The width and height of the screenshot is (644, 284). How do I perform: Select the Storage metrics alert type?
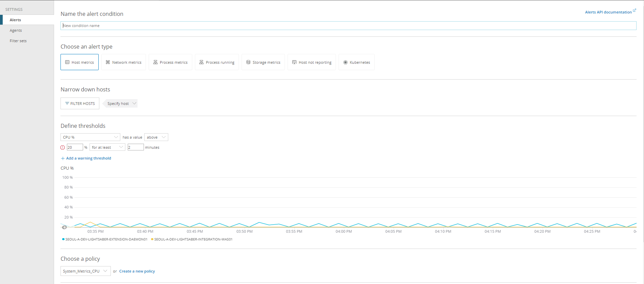(263, 62)
